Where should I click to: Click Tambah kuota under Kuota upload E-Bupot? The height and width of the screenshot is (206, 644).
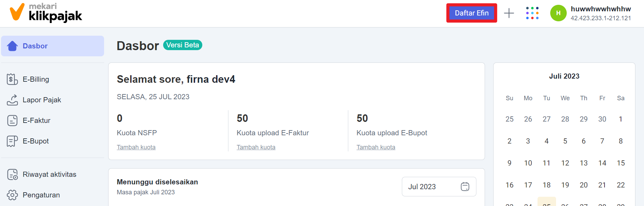[x=376, y=147]
